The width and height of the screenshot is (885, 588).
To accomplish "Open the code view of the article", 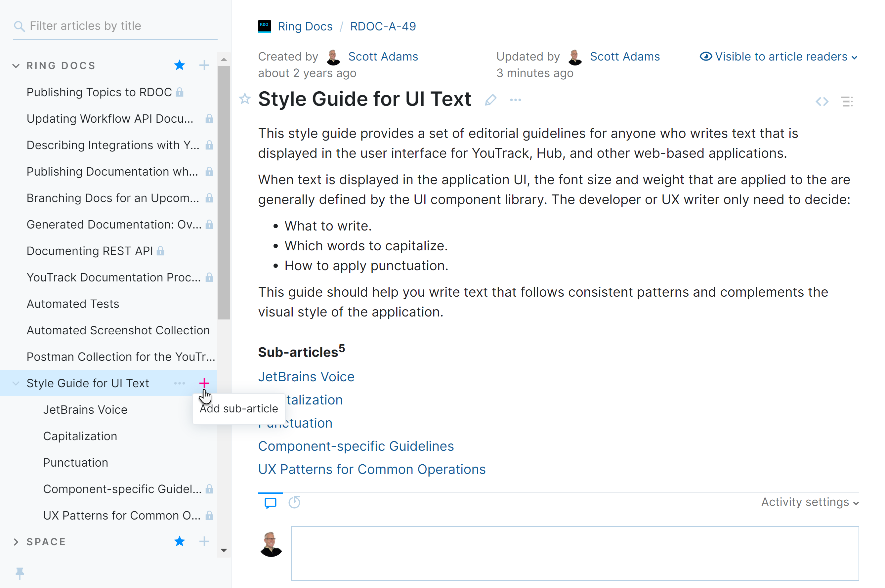I will [x=822, y=101].
